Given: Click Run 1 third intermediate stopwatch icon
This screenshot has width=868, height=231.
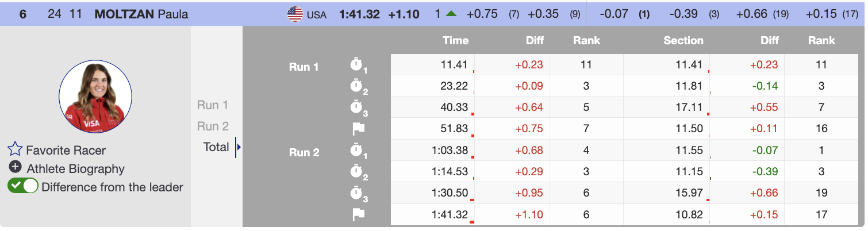Looking at the screenshot, I should point(358,108).
